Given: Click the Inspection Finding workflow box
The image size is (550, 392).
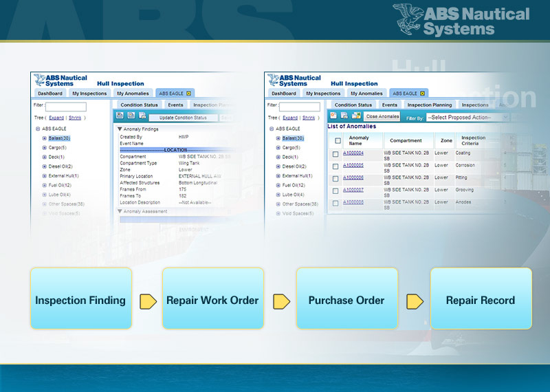Looking at the screenshot, I should click(x=81, y=298).
